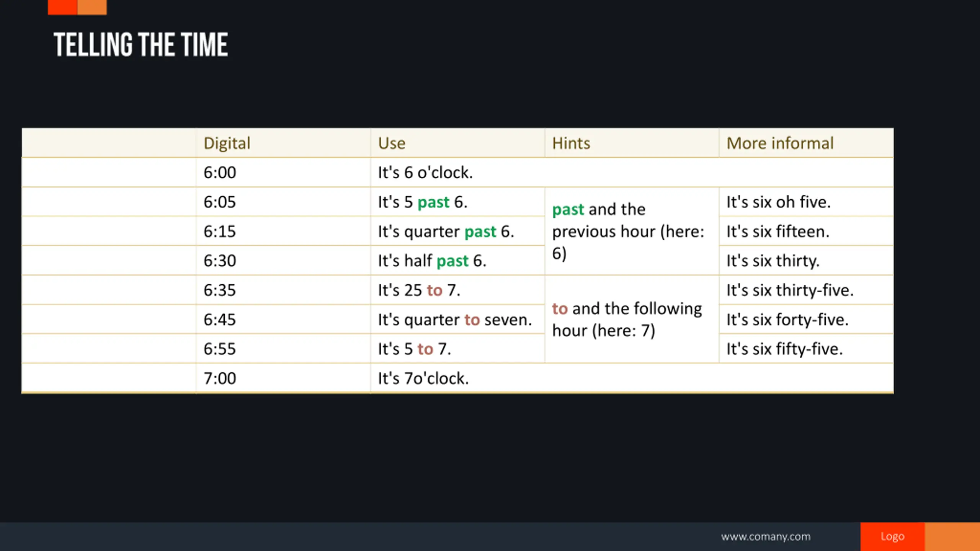Select the Hints column header
The width and height of the screenshot is (980, 551).
[632, 143]
